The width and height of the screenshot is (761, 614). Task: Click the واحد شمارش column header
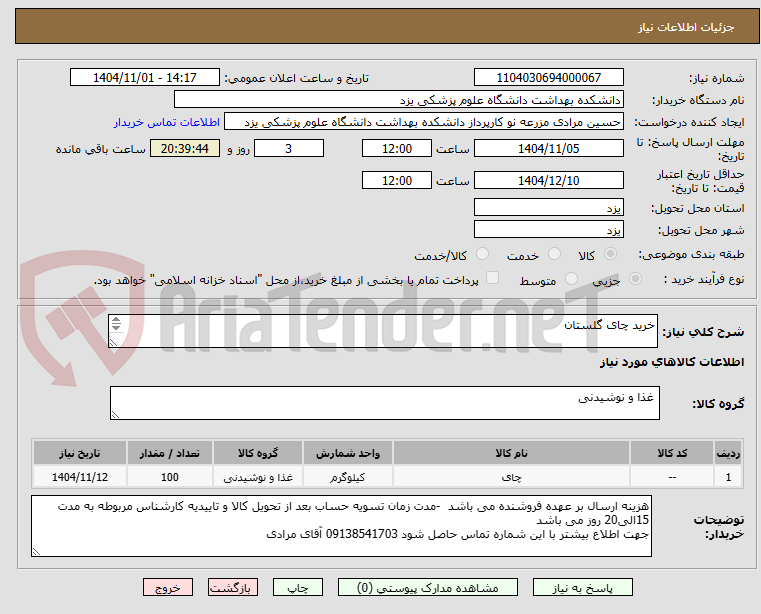tap(347, 453)
